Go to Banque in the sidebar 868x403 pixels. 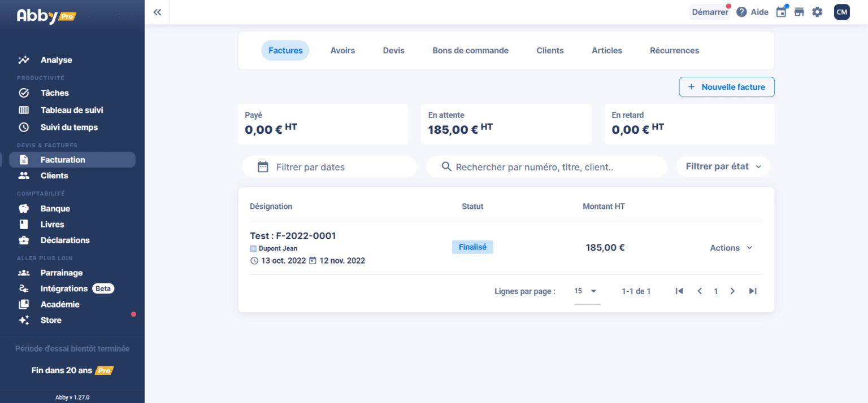[55, 208]
